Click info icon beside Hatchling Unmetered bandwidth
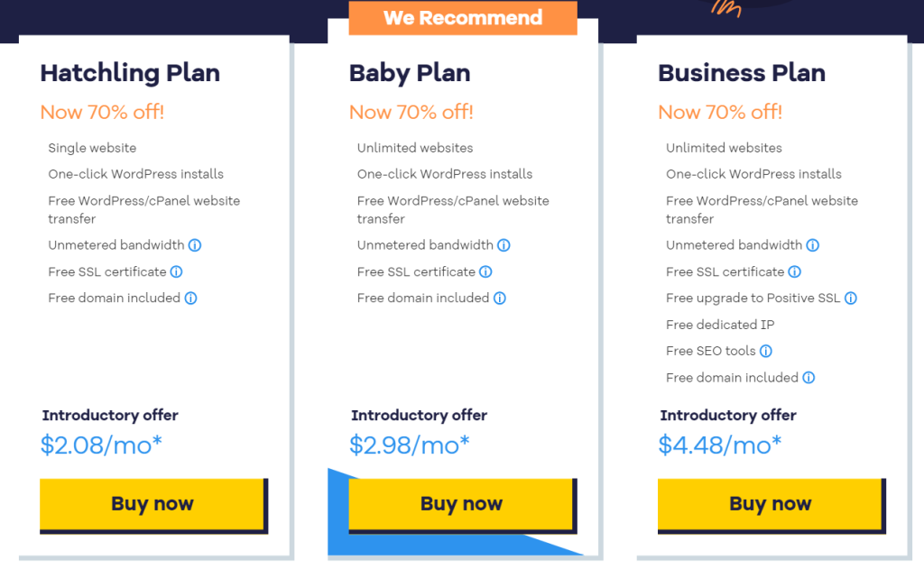Viewport: 924px width, 569px height. tap(195, 245)
